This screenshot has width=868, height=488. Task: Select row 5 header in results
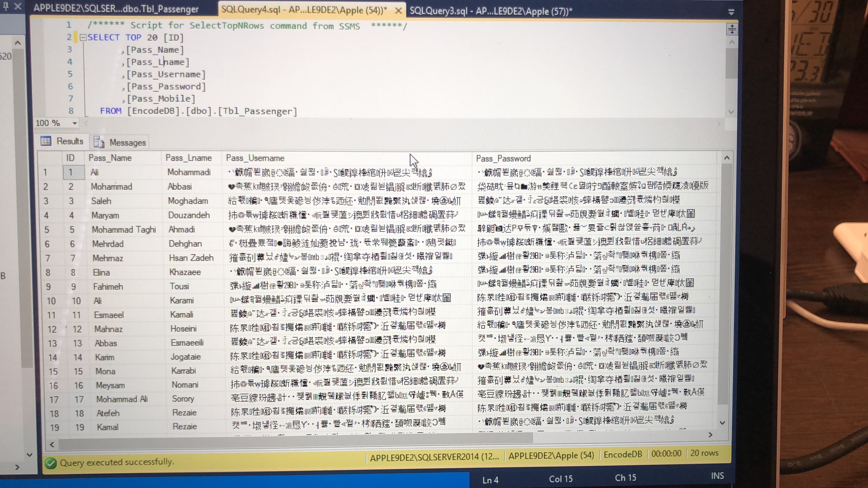click(x=47, y=230)
